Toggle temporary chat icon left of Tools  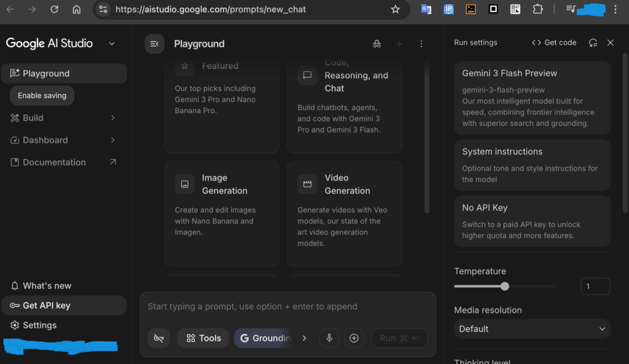click(158, 338)
